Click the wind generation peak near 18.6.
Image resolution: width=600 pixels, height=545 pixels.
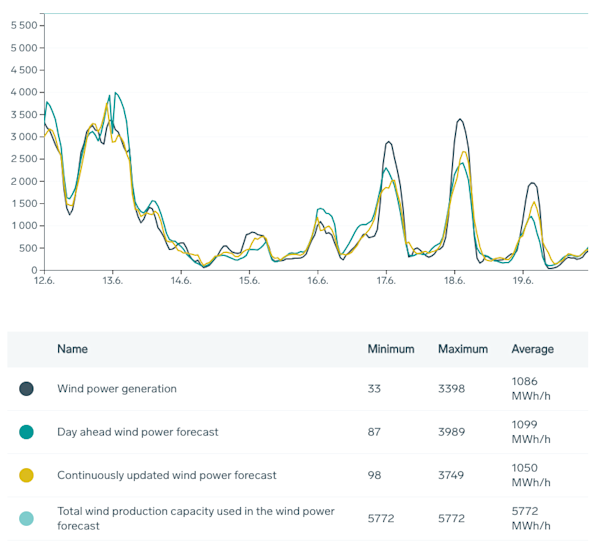460,119
